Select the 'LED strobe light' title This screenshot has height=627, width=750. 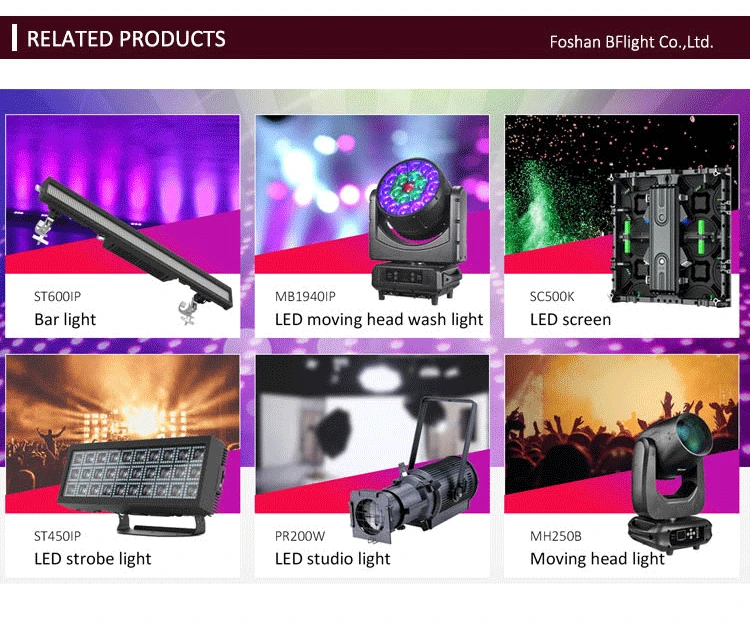[x=93, y=559]
